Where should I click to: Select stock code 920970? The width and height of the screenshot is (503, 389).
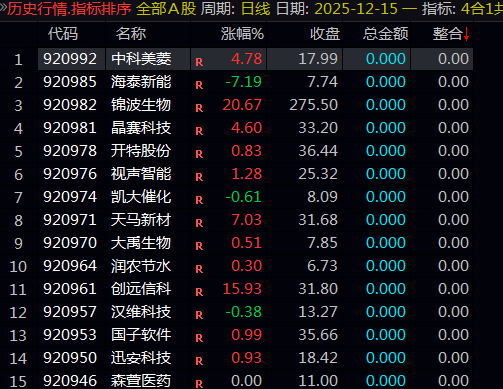70,243
